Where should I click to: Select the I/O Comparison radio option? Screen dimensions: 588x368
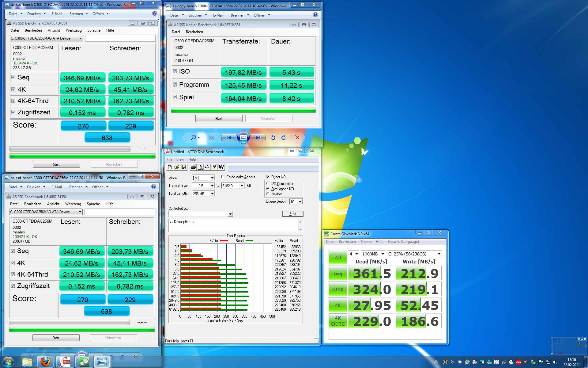268,183
